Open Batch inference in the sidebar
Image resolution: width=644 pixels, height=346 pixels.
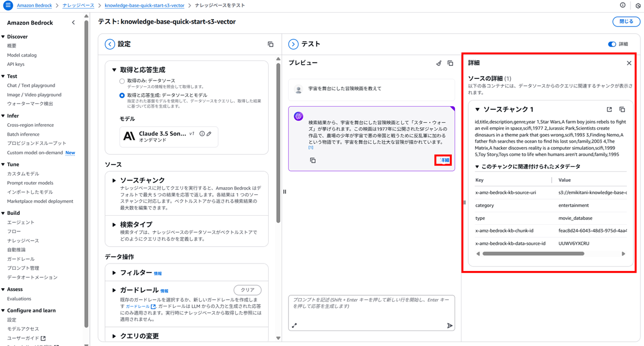tap(23, 134)
